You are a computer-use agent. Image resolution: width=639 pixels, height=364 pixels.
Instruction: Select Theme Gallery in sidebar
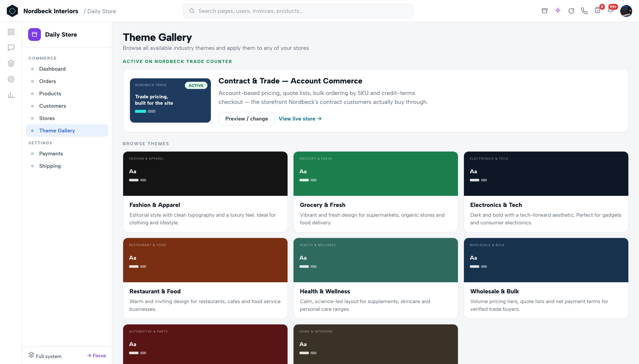pyautogui.click(x=67, y=130)
